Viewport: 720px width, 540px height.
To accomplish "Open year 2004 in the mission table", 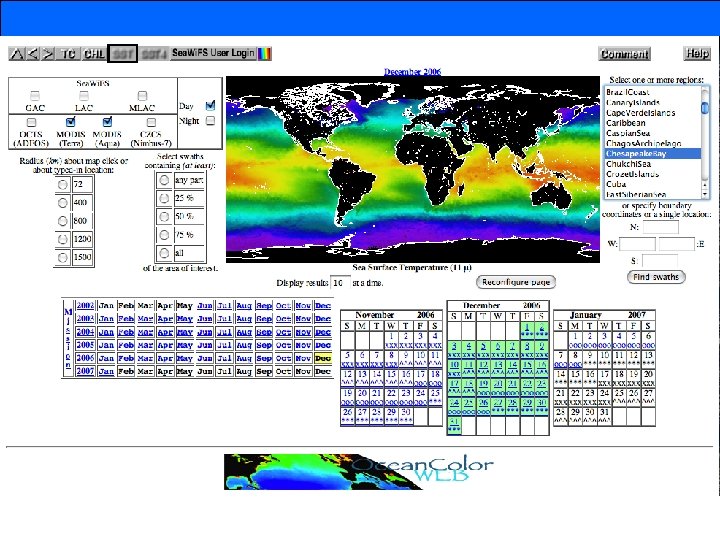I will (x=85, y=332).
